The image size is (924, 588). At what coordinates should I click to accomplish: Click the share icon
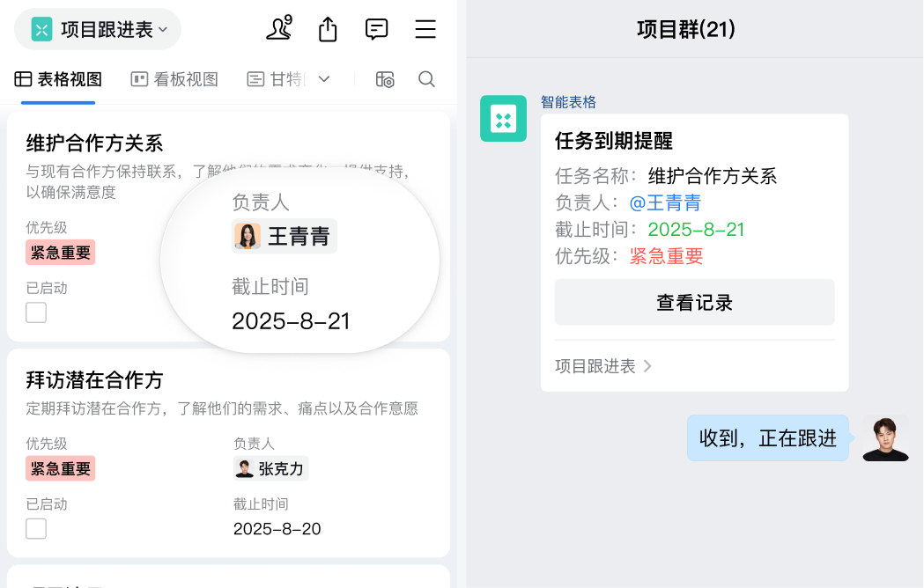(x=327, y=29)
